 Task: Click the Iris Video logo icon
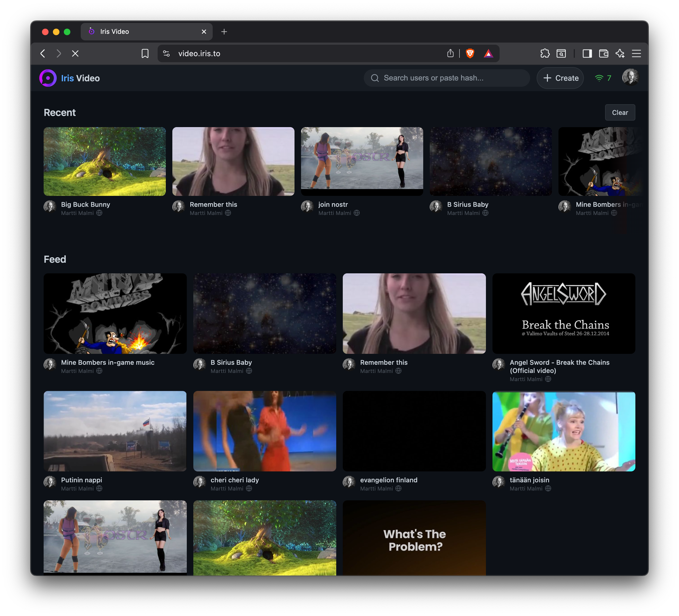coord(48,78)
